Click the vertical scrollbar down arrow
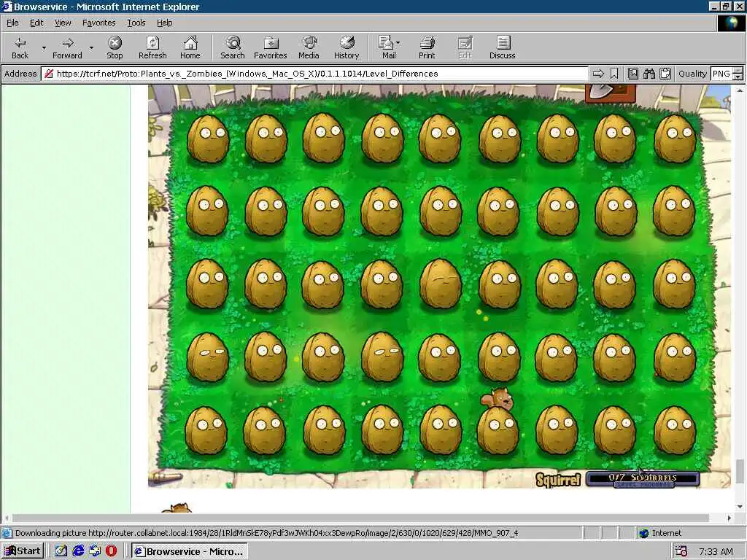747x560 pixels. 740,507
